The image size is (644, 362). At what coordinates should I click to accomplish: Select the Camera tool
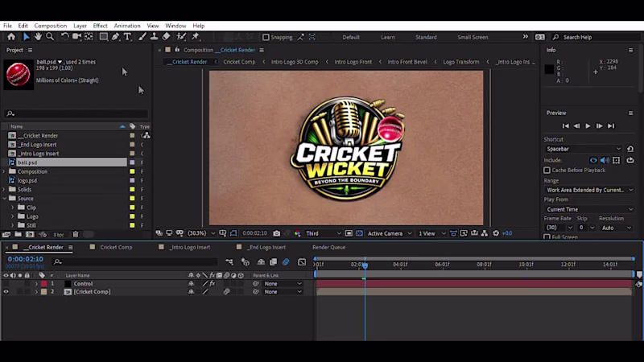pyautogui.click(x=76, y=36)
